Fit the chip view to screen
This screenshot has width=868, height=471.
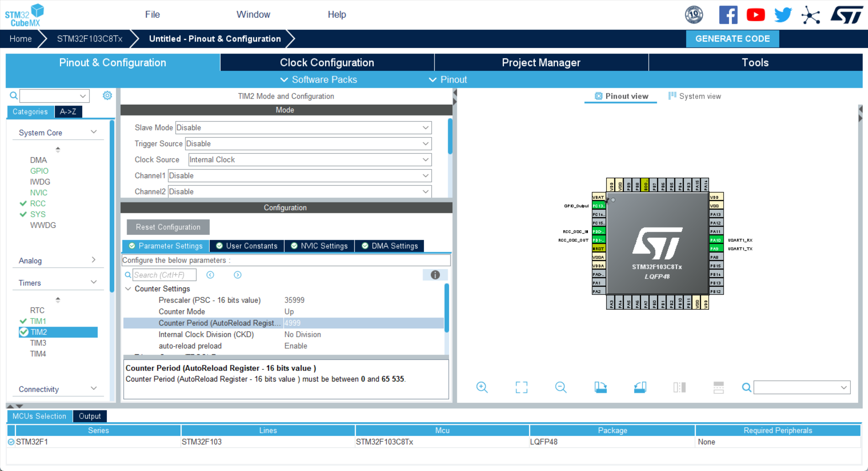click(x=521, y=387)
